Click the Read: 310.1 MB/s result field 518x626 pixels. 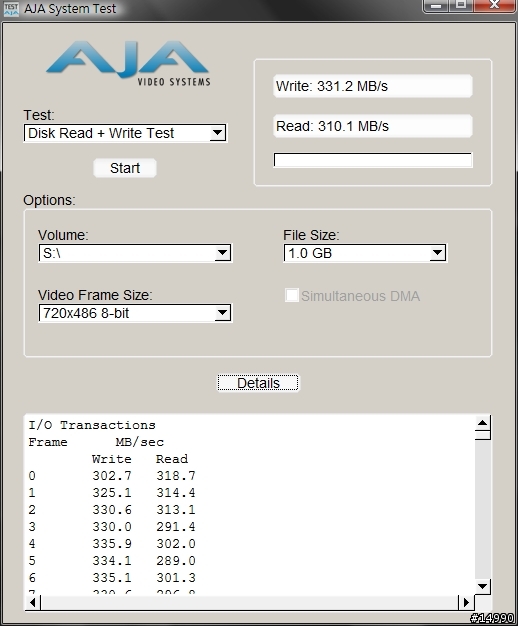(x=373, y=126)
